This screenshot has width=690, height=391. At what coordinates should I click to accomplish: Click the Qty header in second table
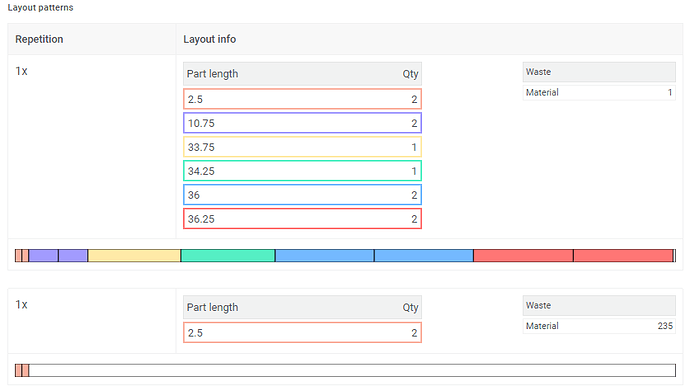tap(410, 307)
